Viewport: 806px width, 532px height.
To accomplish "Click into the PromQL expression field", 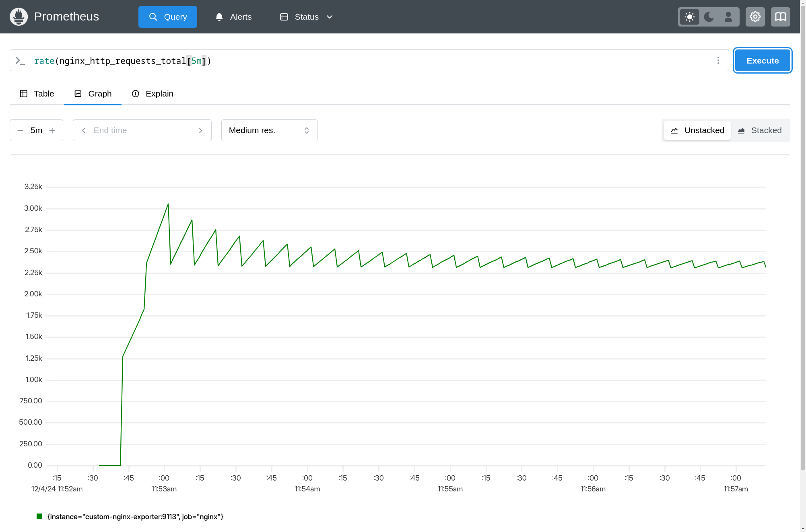I will tap(362, 61).
